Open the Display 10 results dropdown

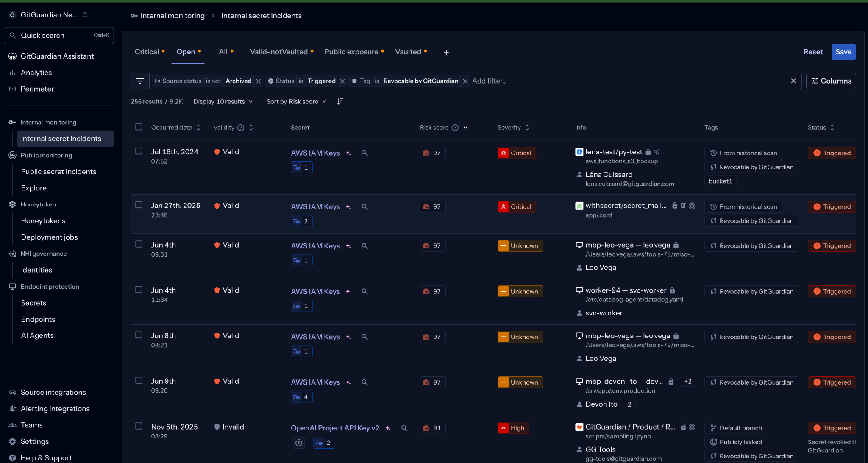[223, 102]
